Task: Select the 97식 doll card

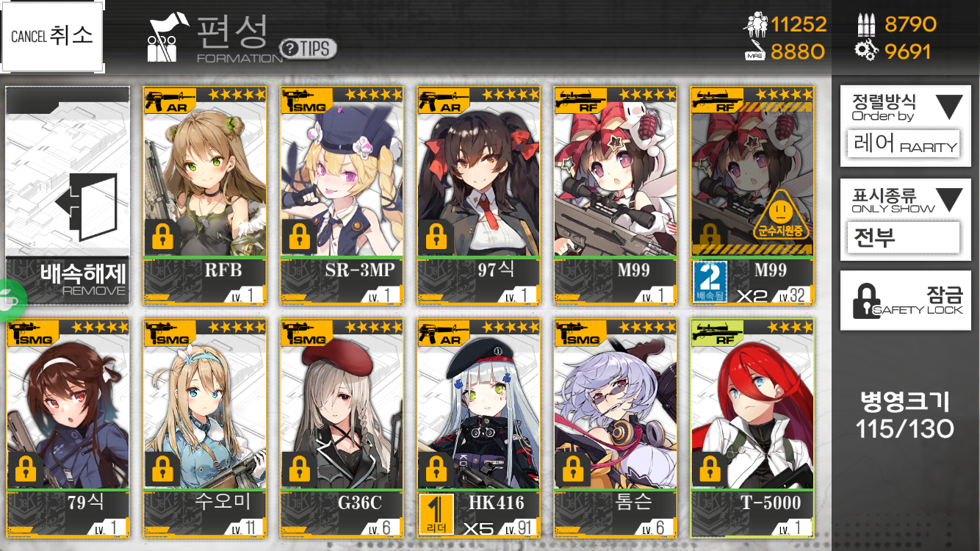Action: 478,195
